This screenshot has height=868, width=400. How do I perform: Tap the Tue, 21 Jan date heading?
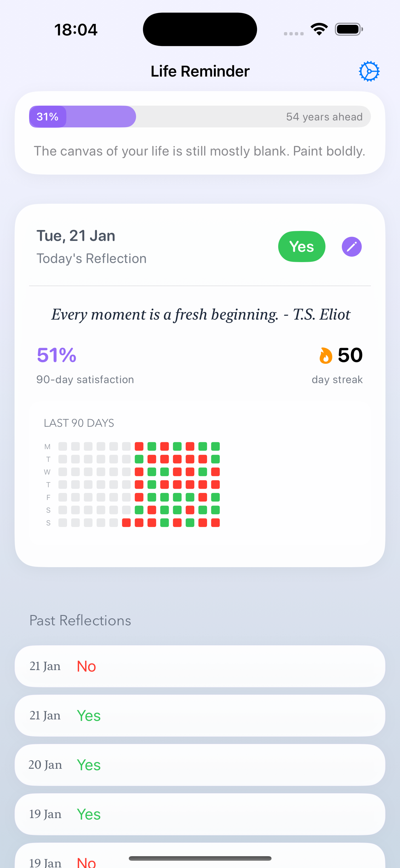point(76,235)
